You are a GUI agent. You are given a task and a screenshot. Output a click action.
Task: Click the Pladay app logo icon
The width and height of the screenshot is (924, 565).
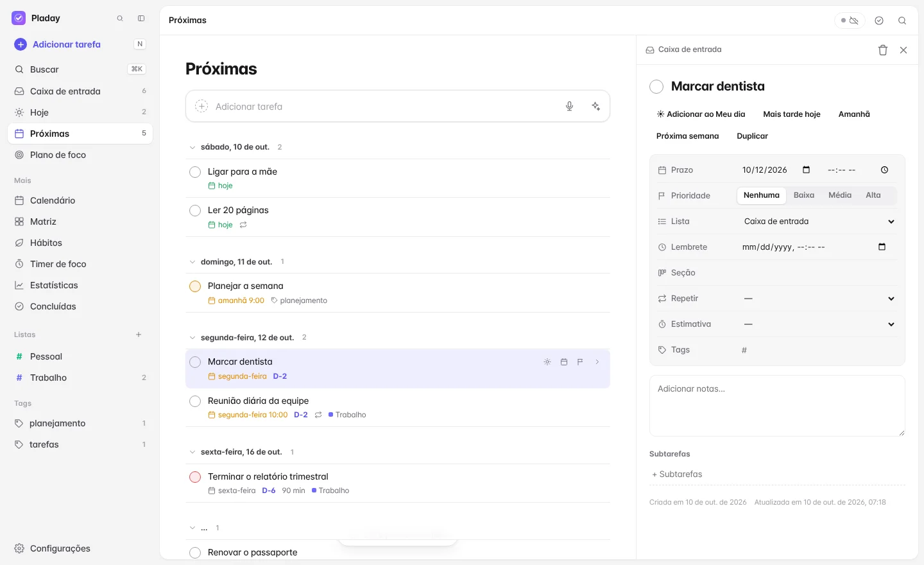click(19, 19)
